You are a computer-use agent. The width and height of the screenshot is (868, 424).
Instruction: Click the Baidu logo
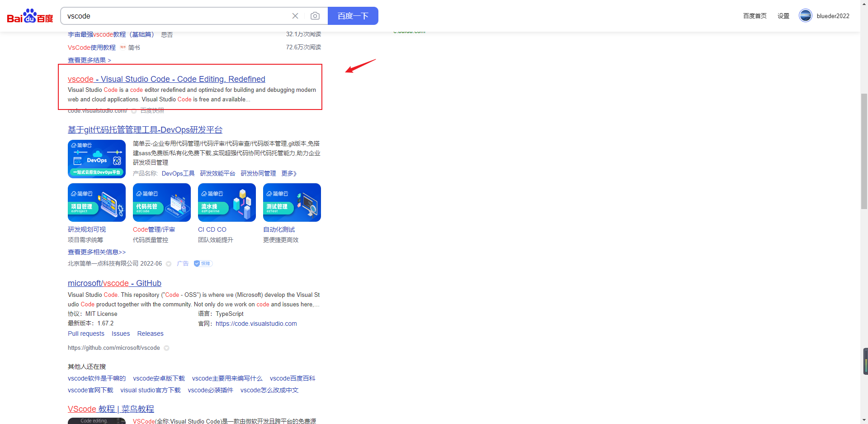[x=30, y=16]
